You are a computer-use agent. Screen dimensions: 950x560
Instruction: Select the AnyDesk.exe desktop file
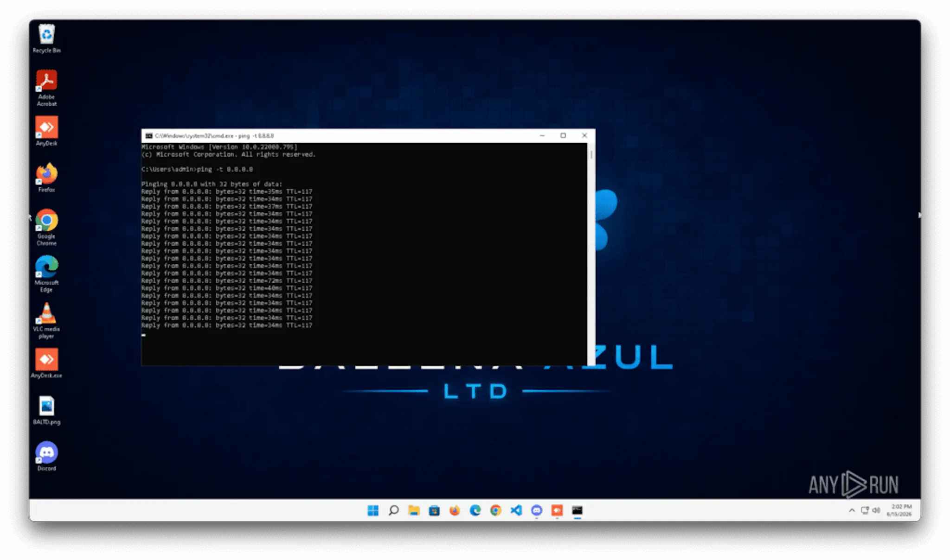point(46,363)
